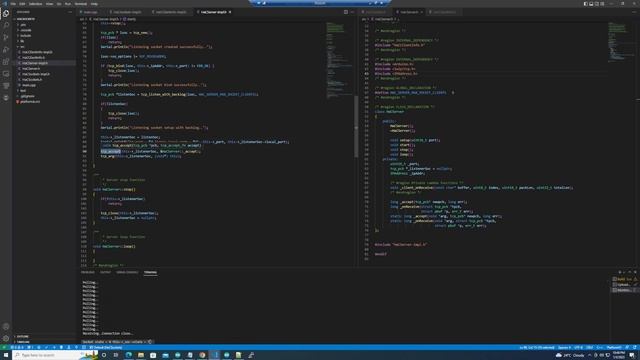The width and height of the screenshot is (640, 360).
Task: Click the UTF-8 encoding status item
Action: (578, 347)
